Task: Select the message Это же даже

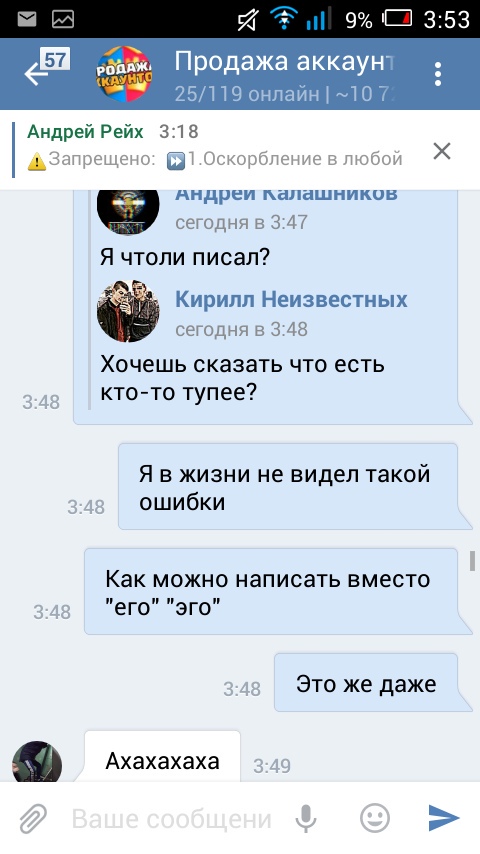Action: tap(373, 683)
